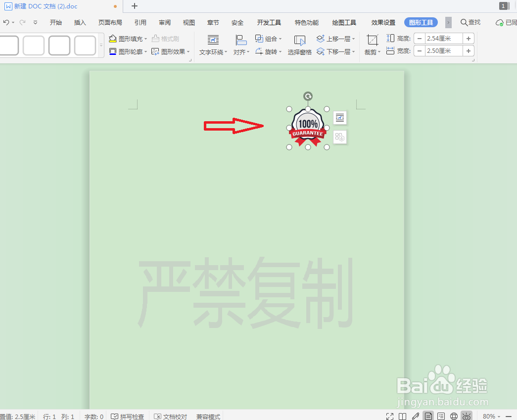The width and height of the screenshot is (517, 420).
Task: Click the ribbon tabs scroll-right arrow
Action: coord(448,22)
